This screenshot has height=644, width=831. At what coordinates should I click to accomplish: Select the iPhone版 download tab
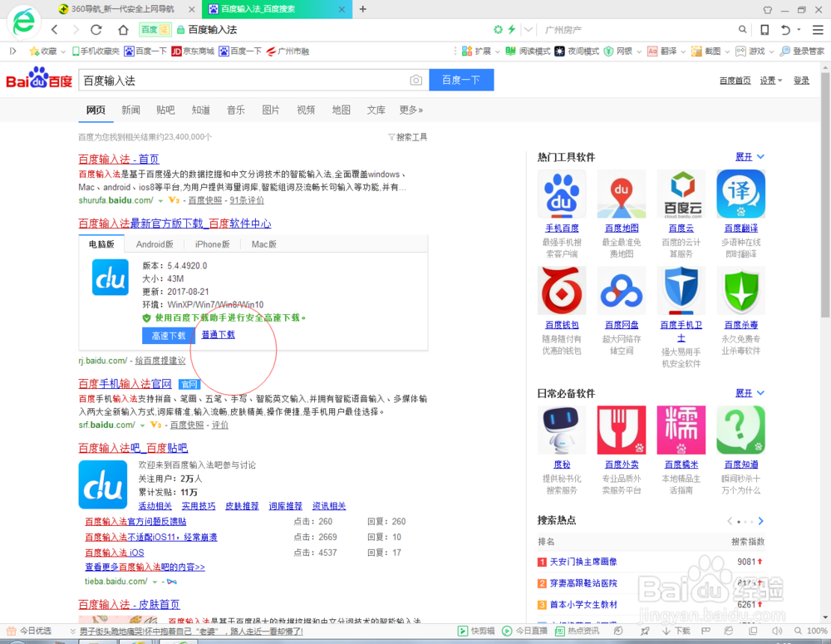coord(212,244)
